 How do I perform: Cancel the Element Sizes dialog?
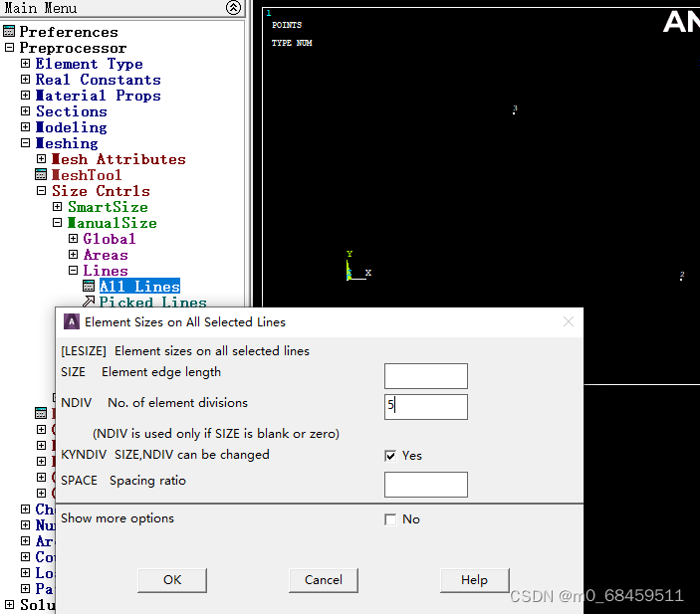(324, 580)
